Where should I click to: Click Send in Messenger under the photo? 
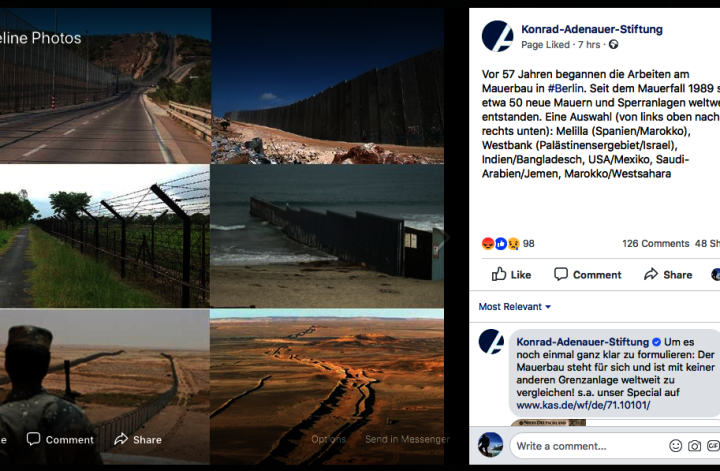coord(407,439)
